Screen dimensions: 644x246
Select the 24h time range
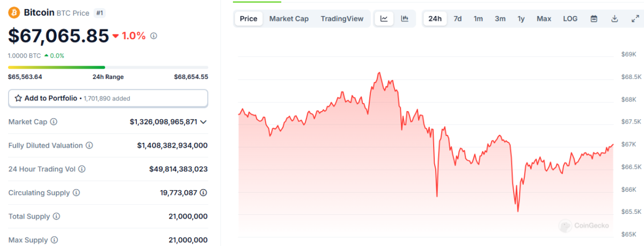point(435,19)
